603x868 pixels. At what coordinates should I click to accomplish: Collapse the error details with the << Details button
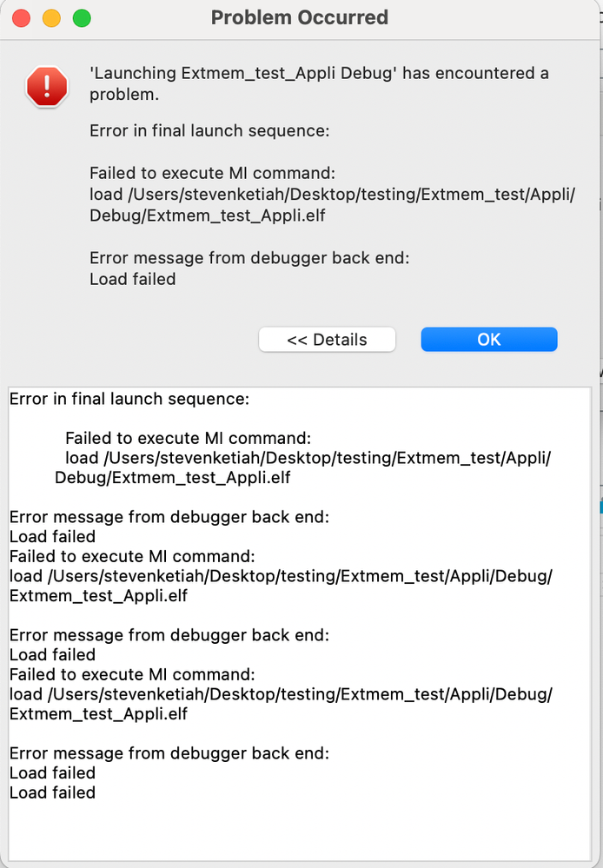tap(327, 339)
